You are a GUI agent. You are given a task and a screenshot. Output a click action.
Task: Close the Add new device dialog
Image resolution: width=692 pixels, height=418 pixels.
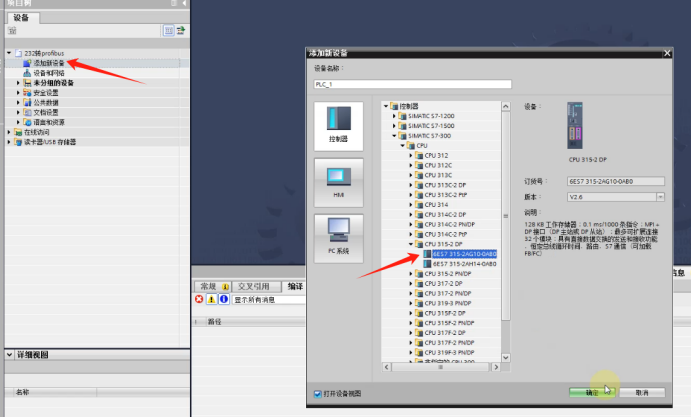[667, 53]
